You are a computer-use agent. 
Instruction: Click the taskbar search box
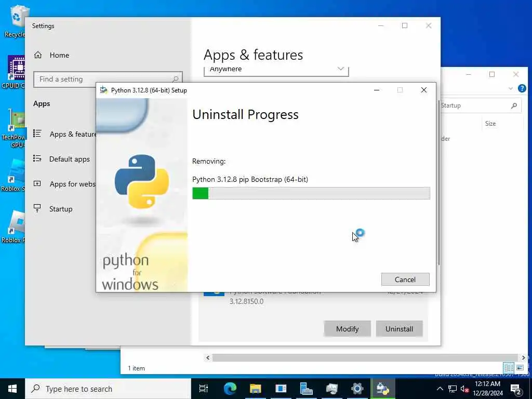coord(108,389)
